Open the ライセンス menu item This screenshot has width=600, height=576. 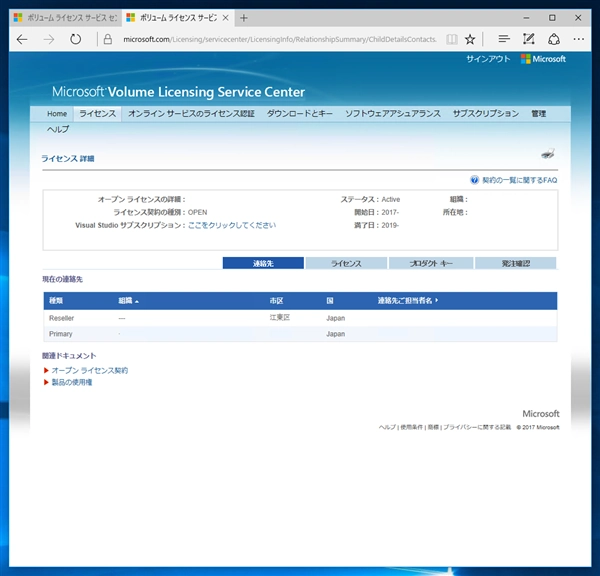click(98, 114)
